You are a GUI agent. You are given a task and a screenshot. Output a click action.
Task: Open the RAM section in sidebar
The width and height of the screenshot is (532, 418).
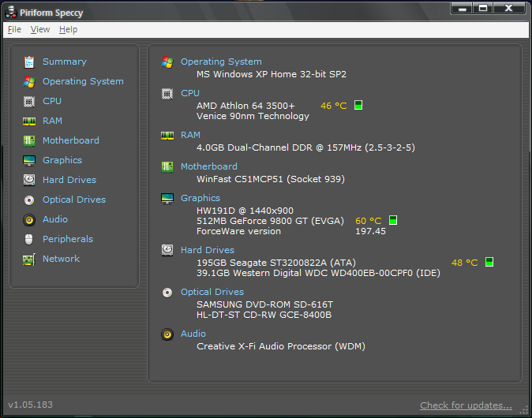(52, 121)
